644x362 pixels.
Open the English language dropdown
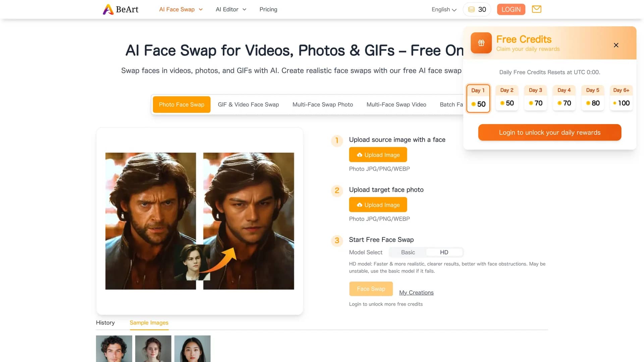coord(444,9)
